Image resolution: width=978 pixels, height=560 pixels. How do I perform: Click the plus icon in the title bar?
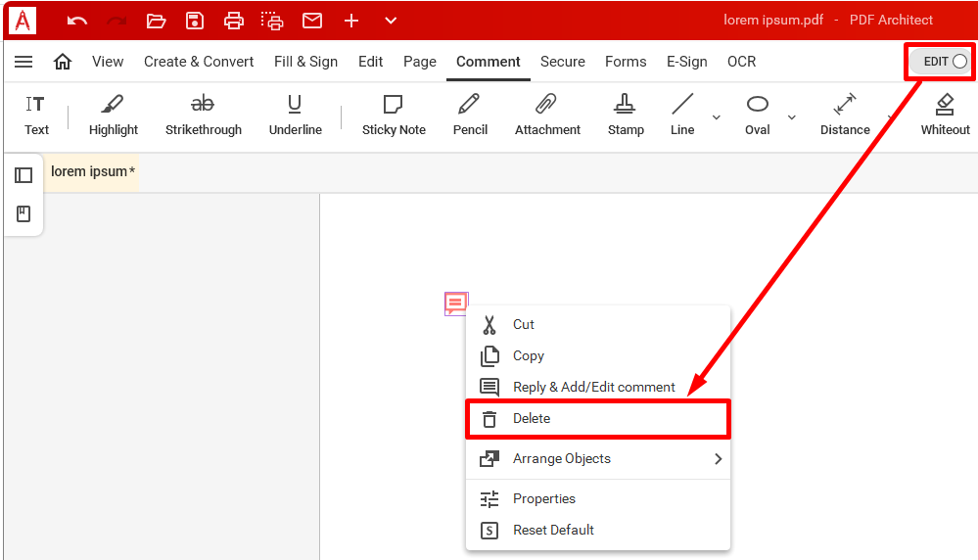click(351, 21)
